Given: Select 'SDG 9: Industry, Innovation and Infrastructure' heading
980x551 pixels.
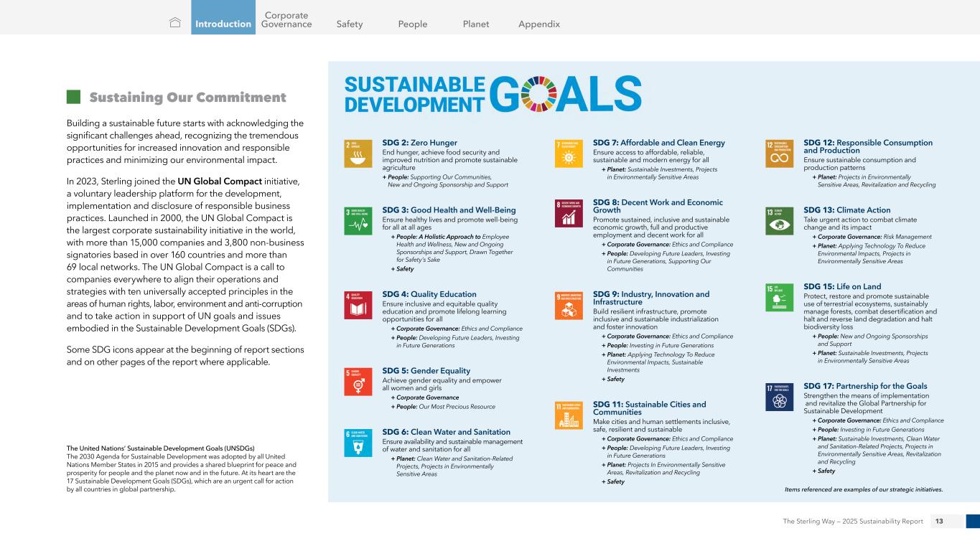Looking at the screenshot, I should tap(651, 298).
